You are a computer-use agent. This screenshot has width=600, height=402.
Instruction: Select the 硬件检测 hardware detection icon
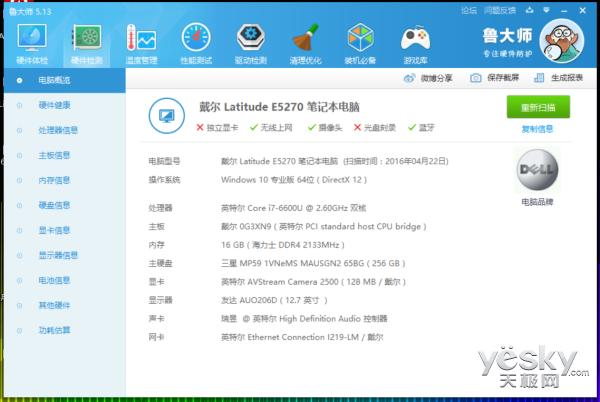pos(87,43)
